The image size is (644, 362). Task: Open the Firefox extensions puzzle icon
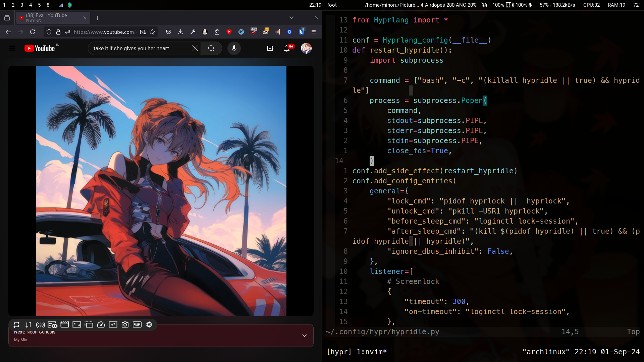(217, 32)
